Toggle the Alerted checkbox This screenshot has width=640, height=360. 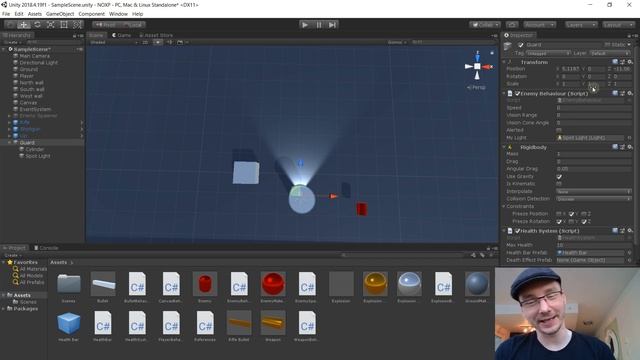[x=559, y=130]
